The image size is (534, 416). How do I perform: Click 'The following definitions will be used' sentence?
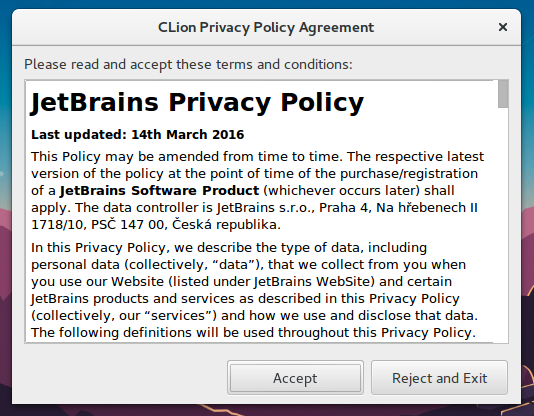point(153,333)
